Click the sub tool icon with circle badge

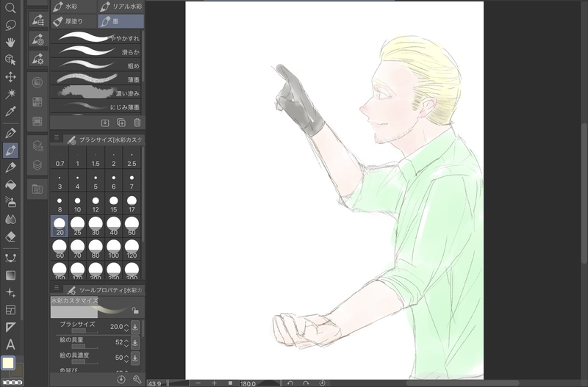click(37, 40)
